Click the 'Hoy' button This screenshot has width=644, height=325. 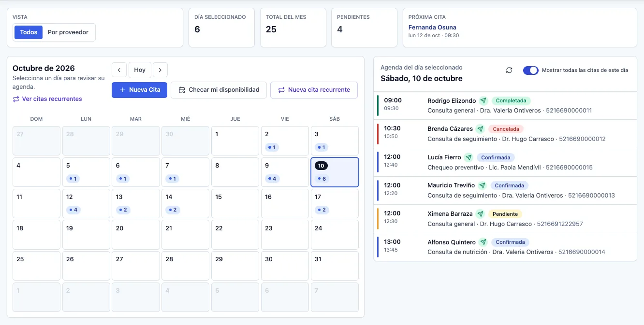click(140, 70)
